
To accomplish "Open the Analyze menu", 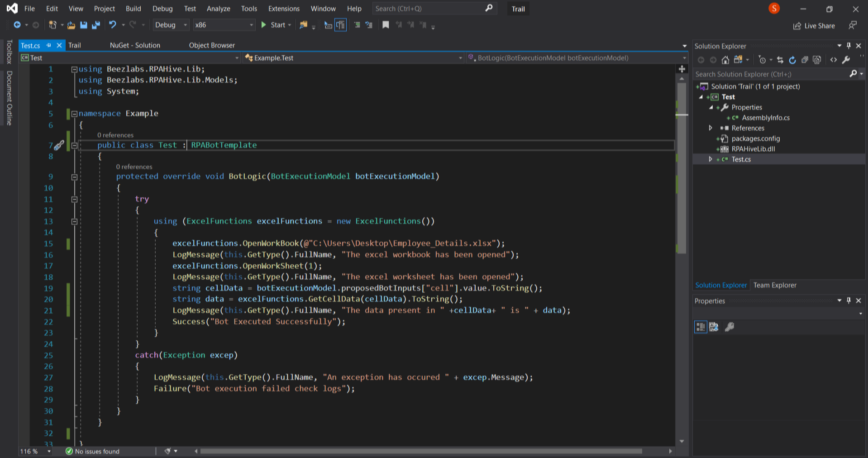I will 219,9.
